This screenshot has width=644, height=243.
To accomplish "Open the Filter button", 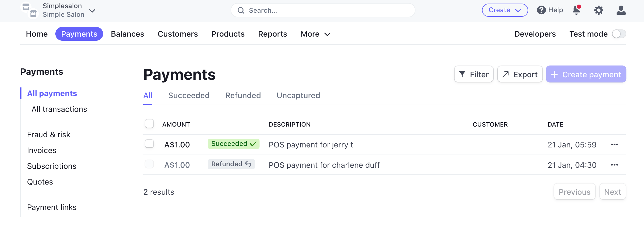I will pos(474,74).
